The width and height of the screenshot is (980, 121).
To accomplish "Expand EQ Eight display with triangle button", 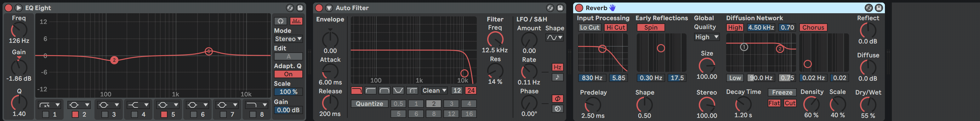I will point(18,8).
